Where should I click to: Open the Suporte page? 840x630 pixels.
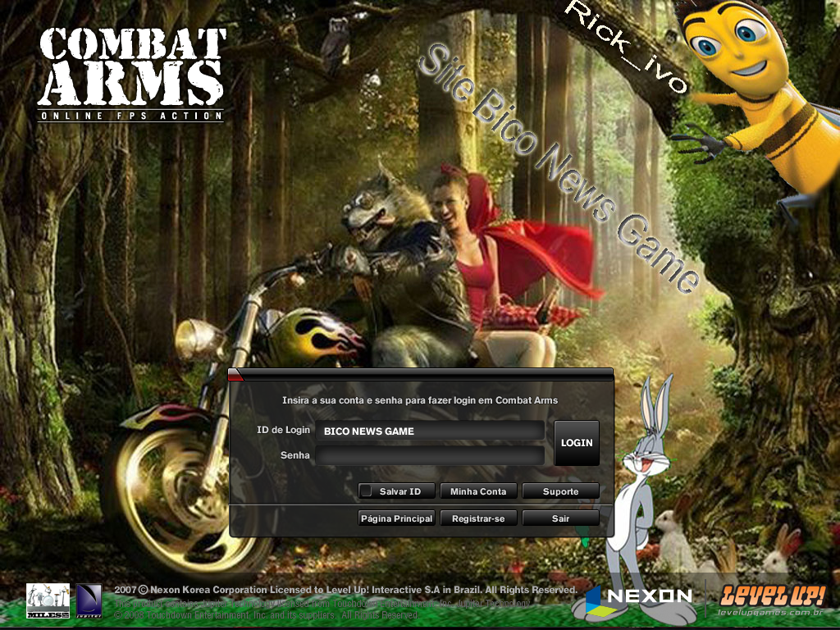pyautogui.click(x=560, y=491)
